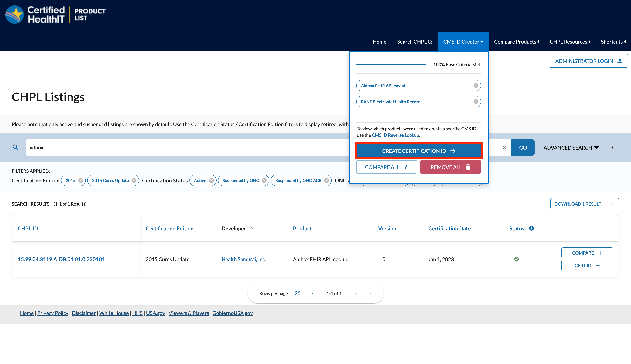Open the download options chevron
Image resolution: width=631 pixels, height=364 pixels.
coord(612,204)
